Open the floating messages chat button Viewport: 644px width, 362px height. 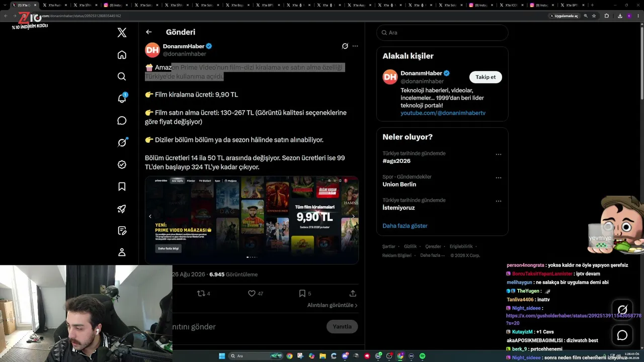point(622,335)
